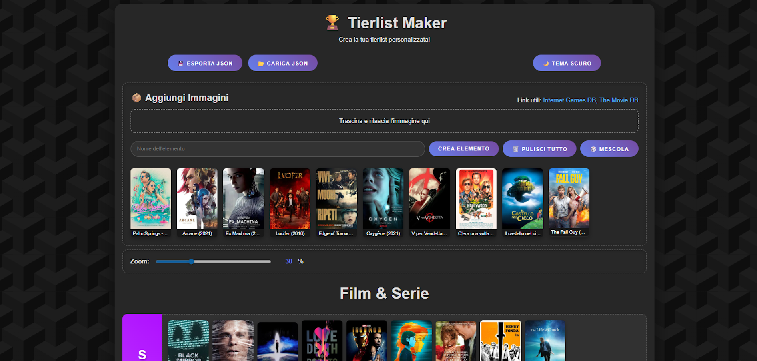Select the Palm Springs poster thumbnail

151,198
